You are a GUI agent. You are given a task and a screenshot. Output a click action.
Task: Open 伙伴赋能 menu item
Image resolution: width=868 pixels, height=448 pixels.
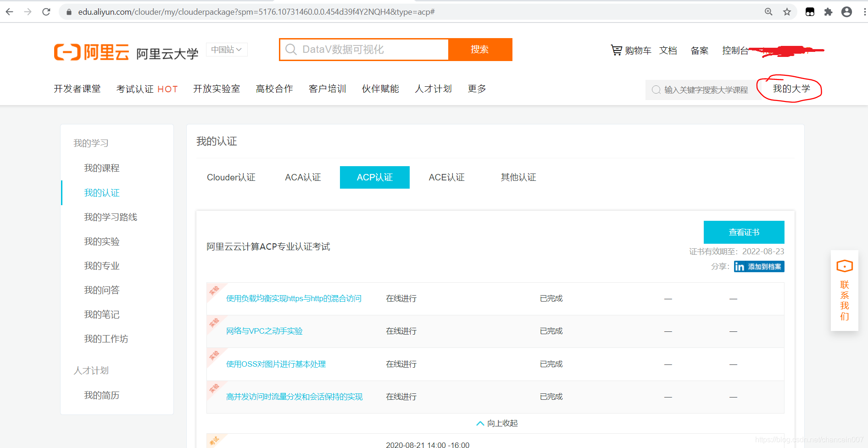point(380,89)
